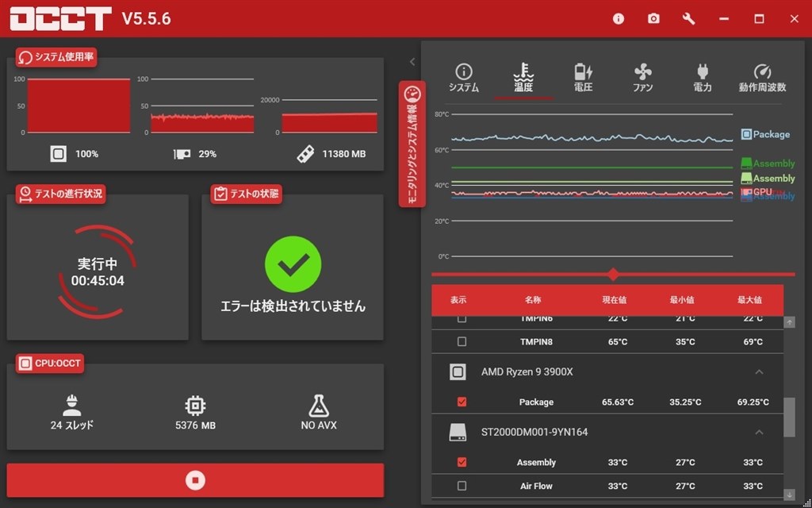Sort by the 名称 column header
The image size is (812, 508).
[x=533, y=299]
